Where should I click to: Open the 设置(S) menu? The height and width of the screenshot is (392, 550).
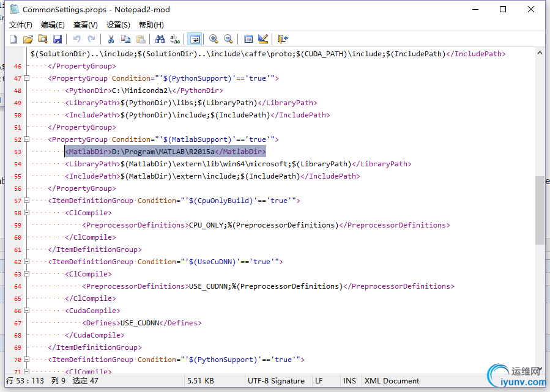[x=118, y=25]
